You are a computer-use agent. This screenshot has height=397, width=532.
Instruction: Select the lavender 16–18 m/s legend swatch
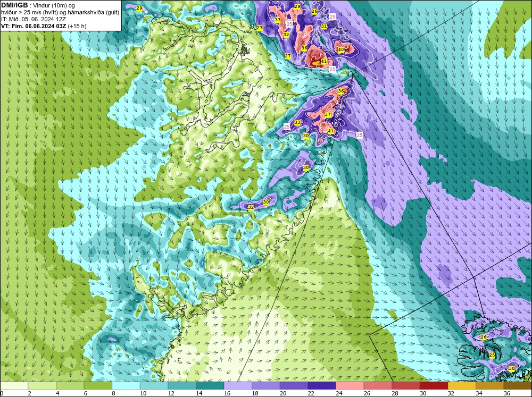238,385
